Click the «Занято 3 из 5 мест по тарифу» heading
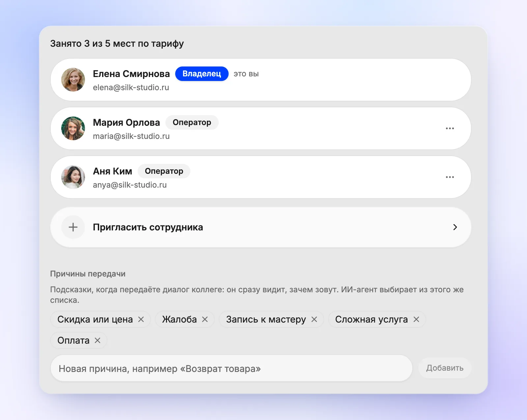527x420 pixels. (x=117, y=44)
